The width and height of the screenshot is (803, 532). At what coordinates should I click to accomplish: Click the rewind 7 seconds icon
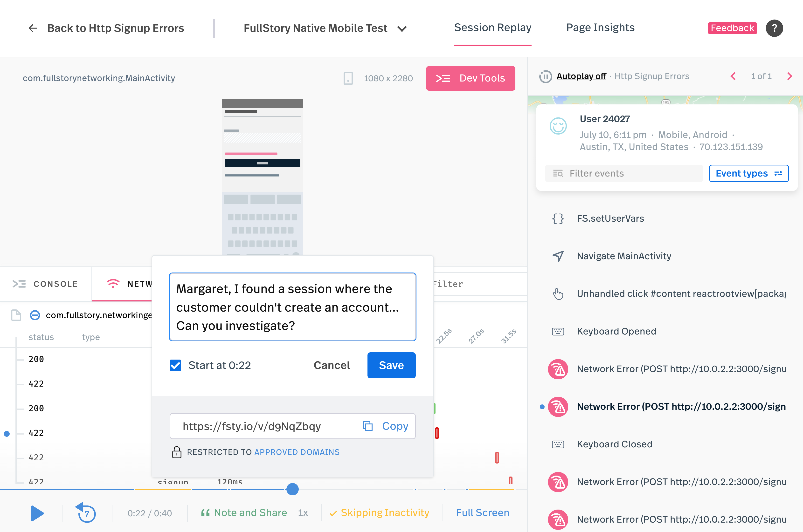[86, 513]
